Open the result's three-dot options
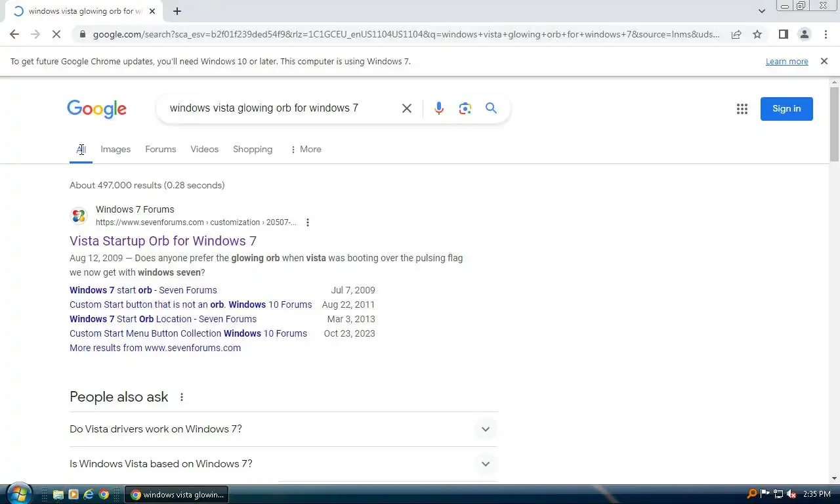The height and width of the screenshot is (504, 840). [x=307, y=222]
